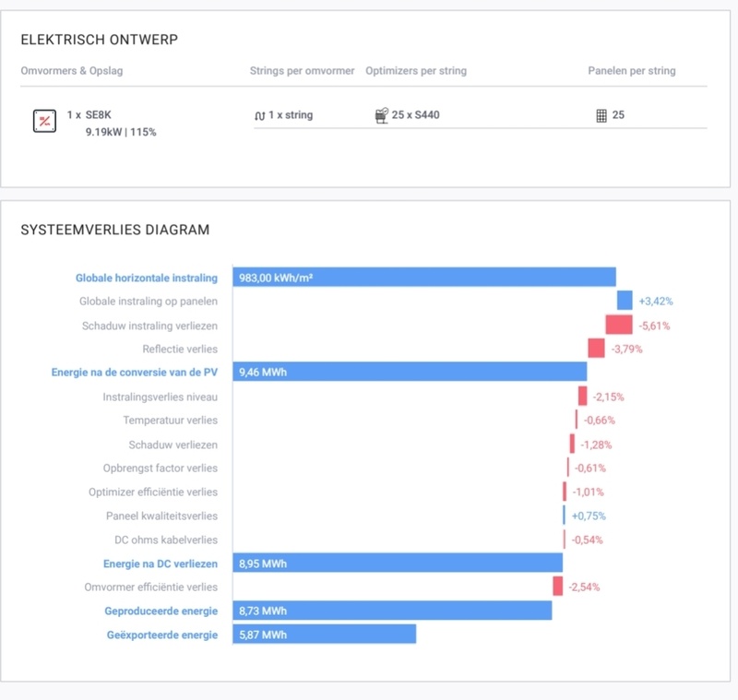Image resolution: width=738 pixels, height=700 pixels.
Task: Click the 5,87 MWh exported energy bar
Action: (324, 635)
